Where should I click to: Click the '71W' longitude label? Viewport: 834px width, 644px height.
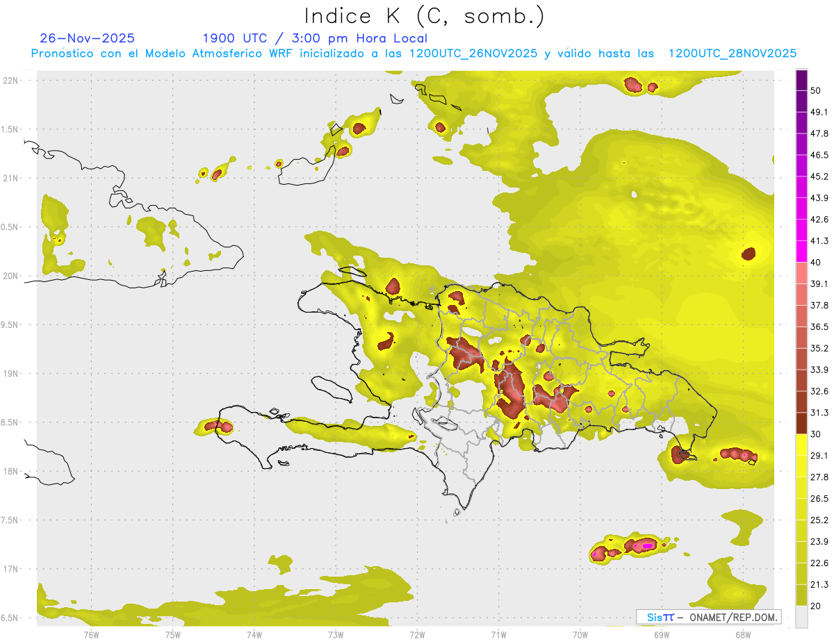coord(498,634)
